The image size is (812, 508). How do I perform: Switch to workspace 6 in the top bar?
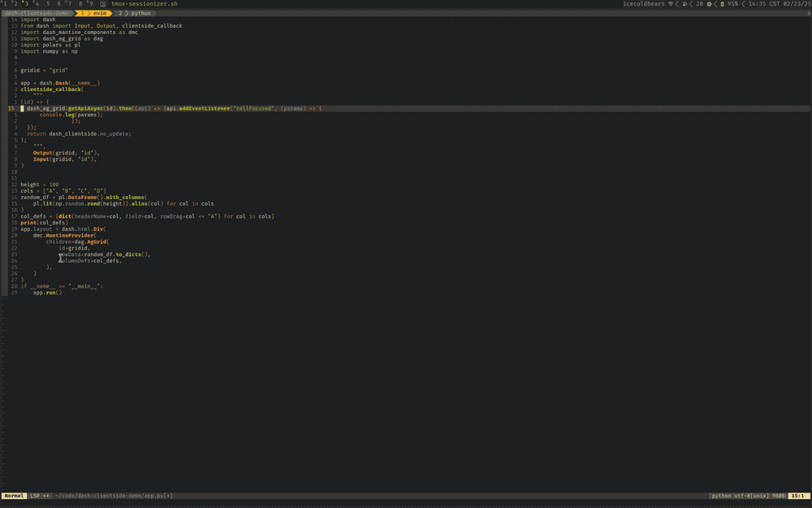(59, 3)
